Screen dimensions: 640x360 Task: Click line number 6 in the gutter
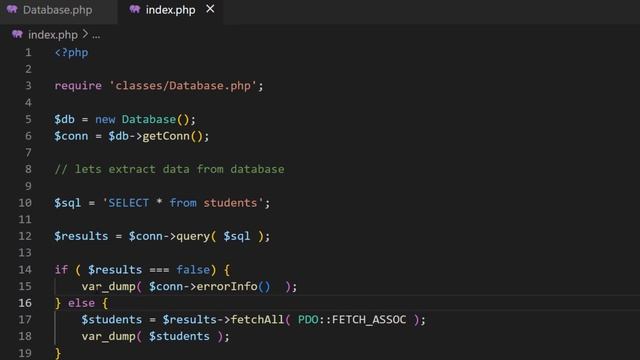[28, 136]
